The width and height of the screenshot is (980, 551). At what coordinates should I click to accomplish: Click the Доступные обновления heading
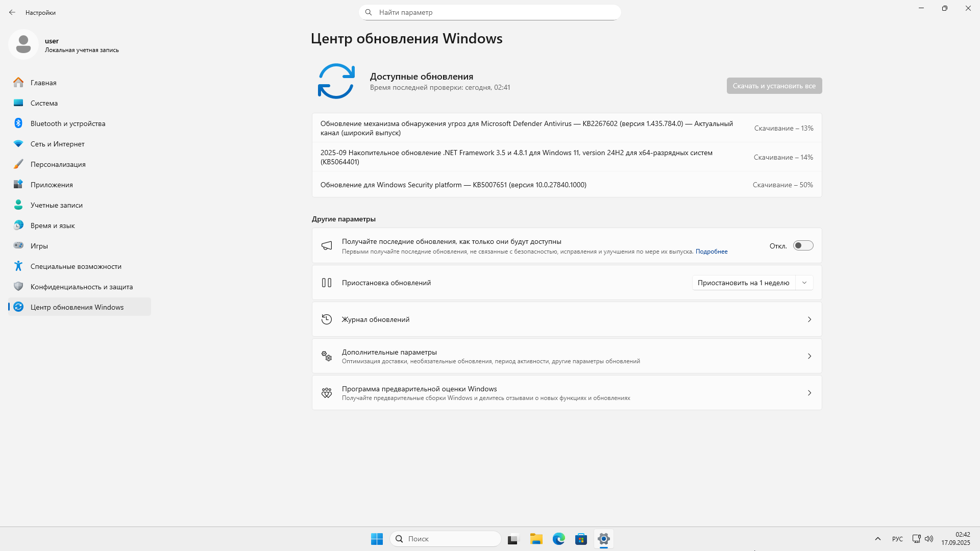tap(422, 77)
